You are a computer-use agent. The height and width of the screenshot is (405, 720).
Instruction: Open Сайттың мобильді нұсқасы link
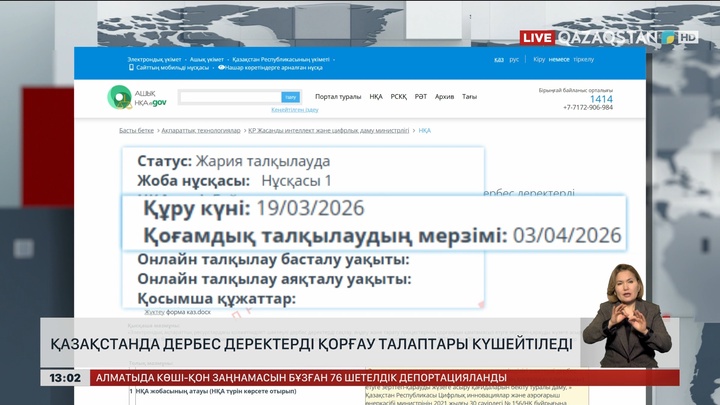tap(172, 68)
